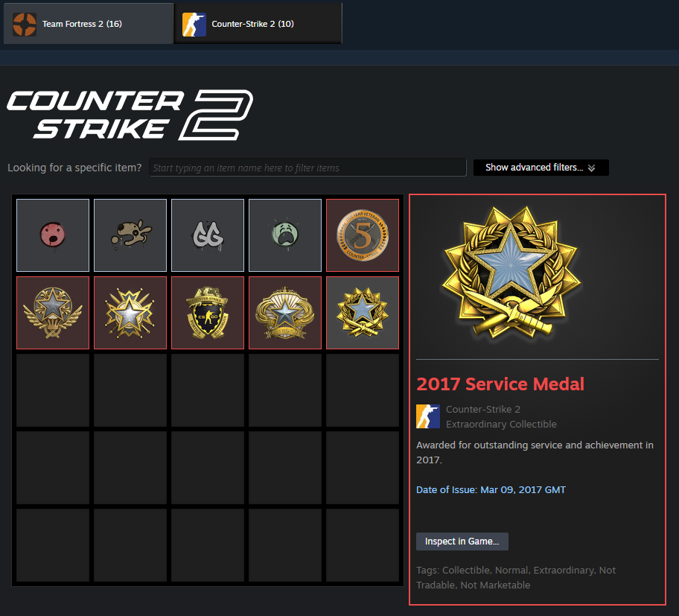The height and width of the screenshot is (616, 679).
Task: Click the Team Fortress 2 logo icon
Action: tap(25, 25)
